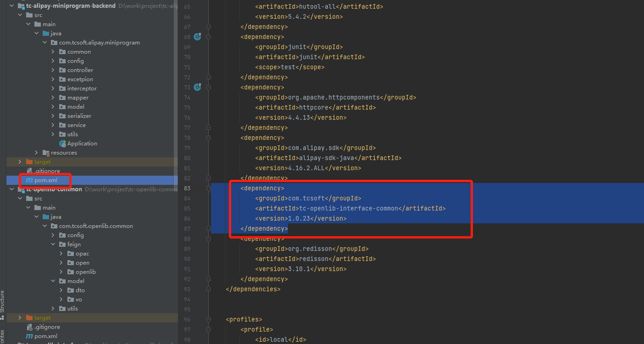Select src folder in tc-openlib-common
This screenshot has height=344, width=644.
(38, 199)
